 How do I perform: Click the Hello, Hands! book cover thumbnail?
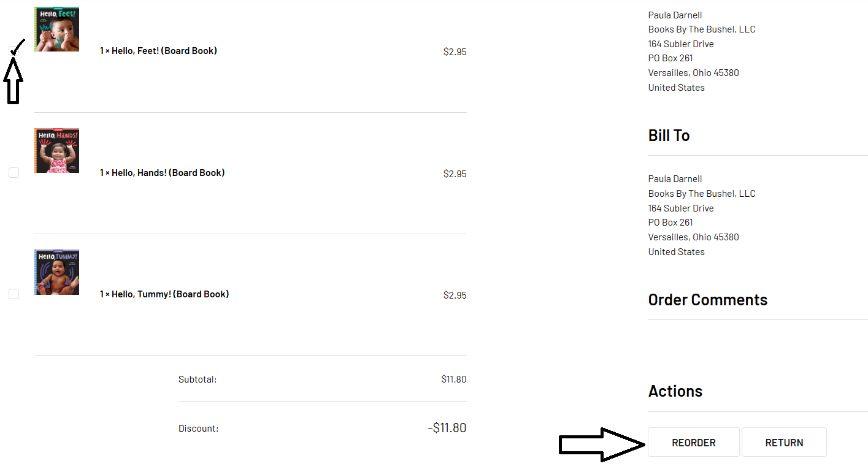(x=57, y=151)
